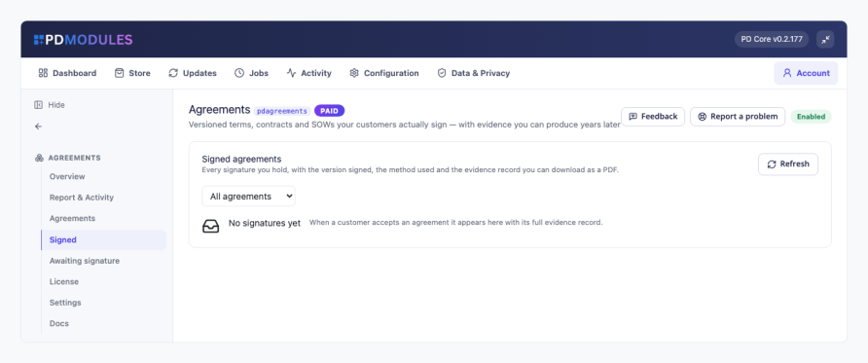Refresh the signed agreements list
The image size is (868, 363).
click(788, 164)
